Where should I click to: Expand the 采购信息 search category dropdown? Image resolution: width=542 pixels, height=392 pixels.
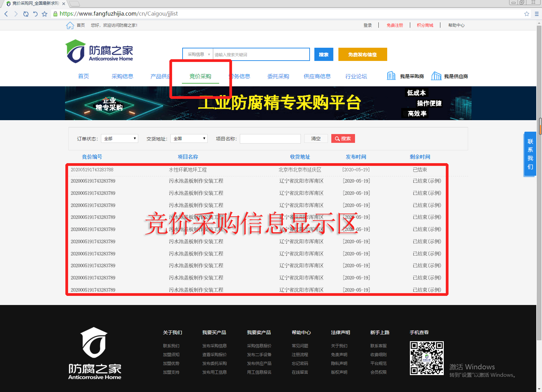(198, 55)
